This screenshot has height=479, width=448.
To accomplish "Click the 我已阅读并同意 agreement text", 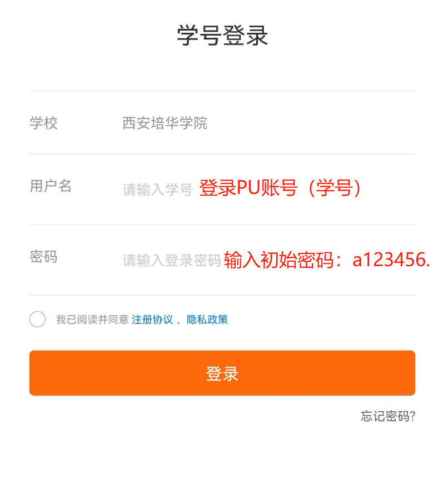I will [x=92, y=320].
